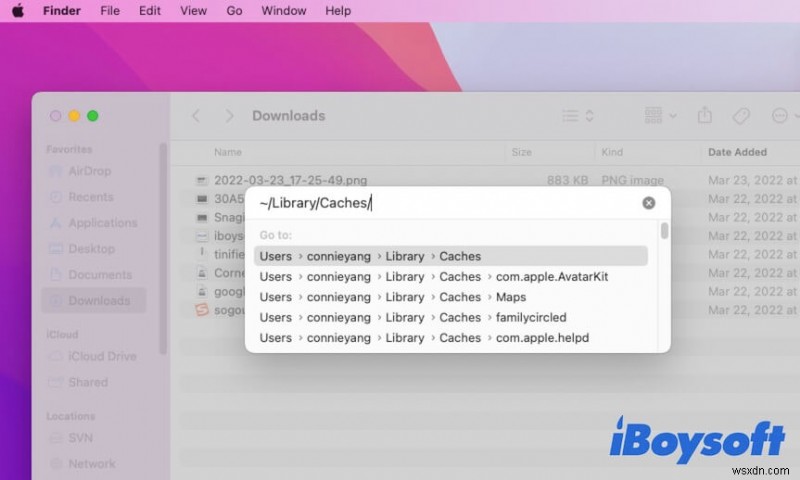Viewport: 800px width, 480px height.
Task: Click the Share toolbar icon
Action: (705, 115)
